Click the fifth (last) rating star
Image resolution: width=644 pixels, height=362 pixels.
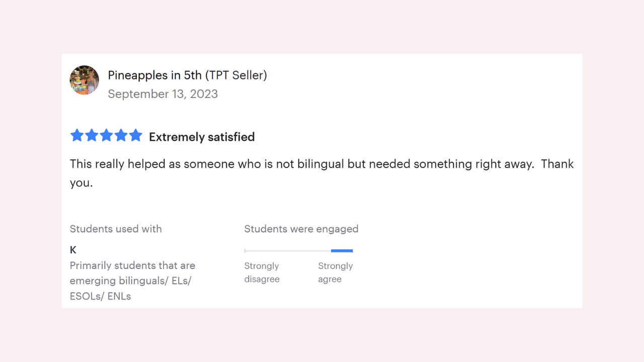coord(136,136)
